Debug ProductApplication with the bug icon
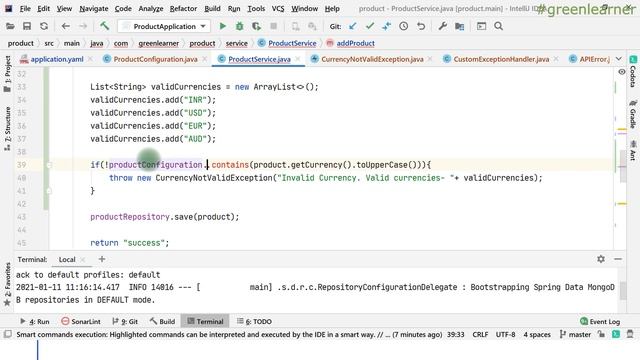This screenshot has width=640, height=360. (240, 26)
